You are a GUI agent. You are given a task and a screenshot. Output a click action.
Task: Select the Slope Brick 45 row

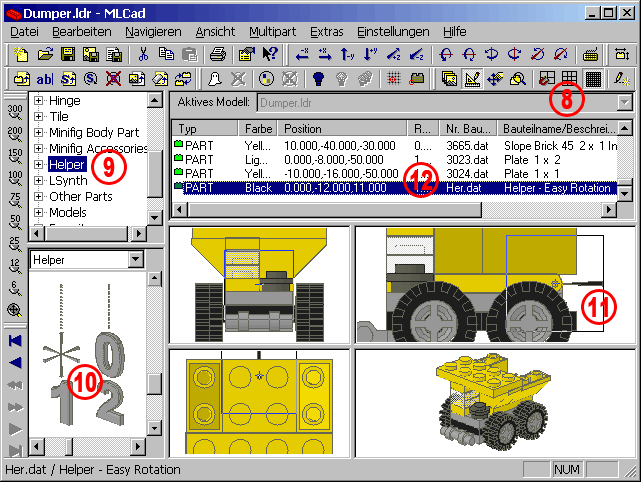394,146
